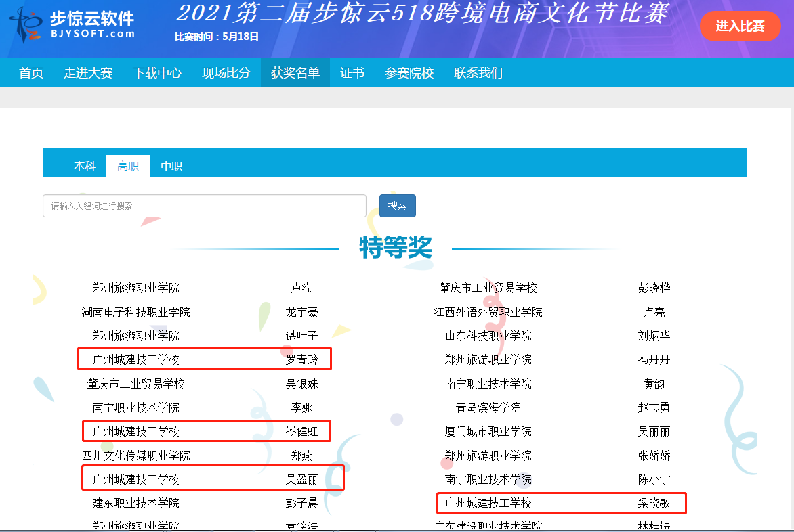
Task: Select 湖南电子科技职业学院 entry
Action: (135, 312)
